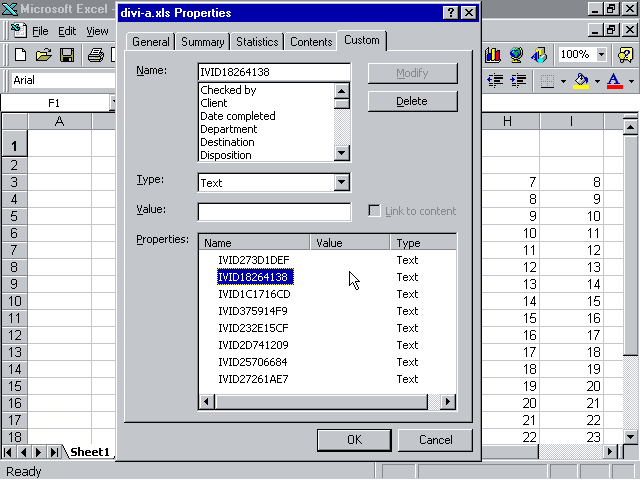Image resolution: width=640 pixels, height=480 pixels.
Task: Click the Save floppy disk icon
Action: [67, 55]
